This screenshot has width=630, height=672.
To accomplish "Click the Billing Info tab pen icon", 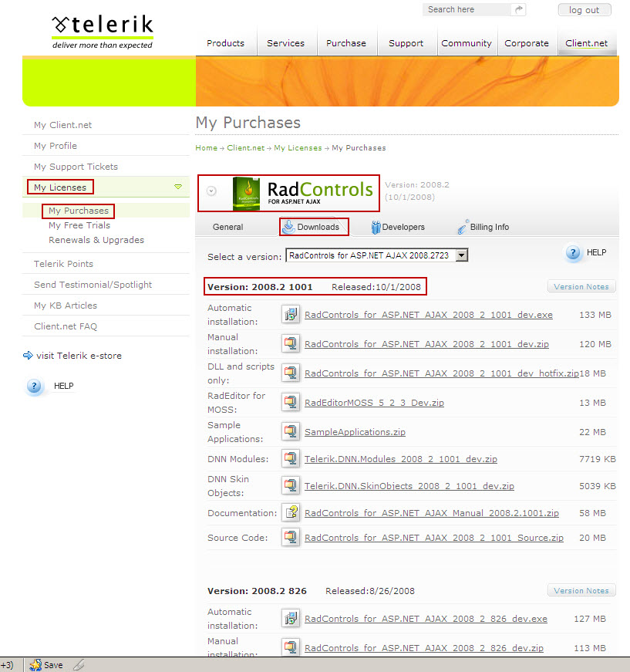I will pyautogui.click(x=463, y=227).
